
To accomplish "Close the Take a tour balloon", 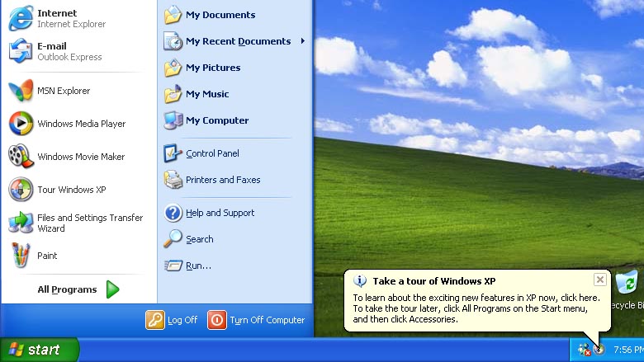I will click(599, 280).
